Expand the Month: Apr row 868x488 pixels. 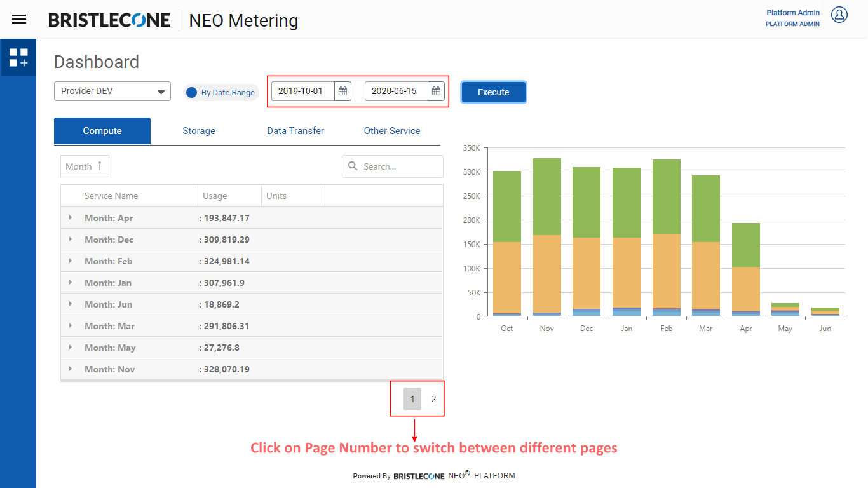coord(71,218)
